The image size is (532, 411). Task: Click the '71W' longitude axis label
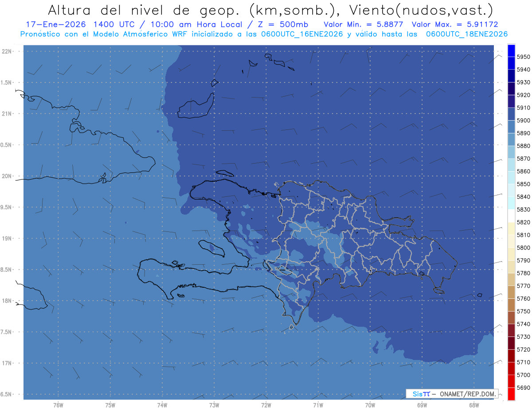[318, 405]
